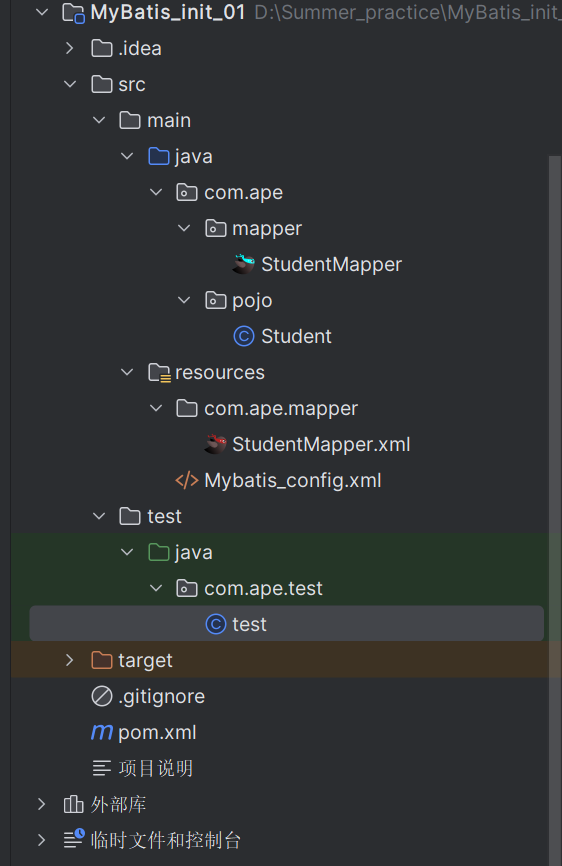Select the pom.xml file name
Image resolution: width=562 pixels, height=866 pixels.
[157, 733]
